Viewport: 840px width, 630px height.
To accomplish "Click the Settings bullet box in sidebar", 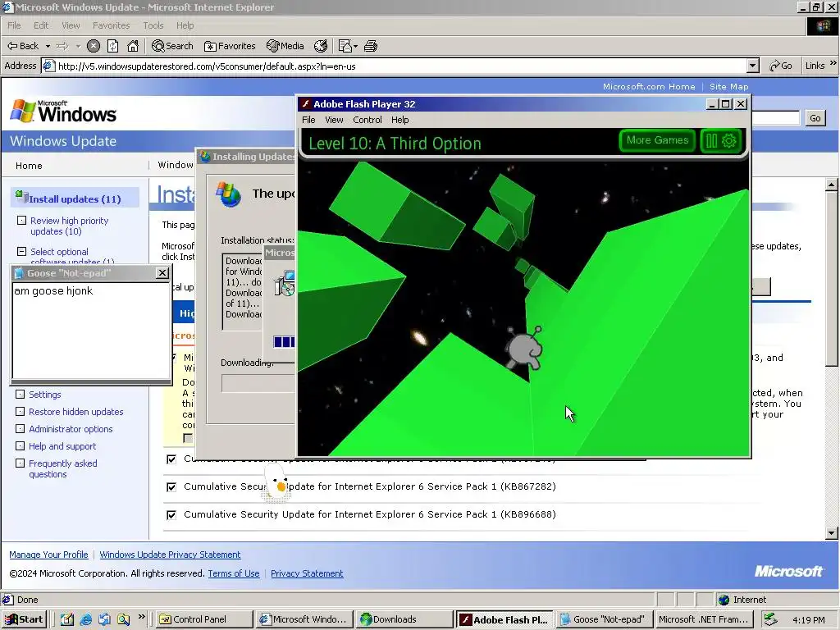I will tap(20, 395).
